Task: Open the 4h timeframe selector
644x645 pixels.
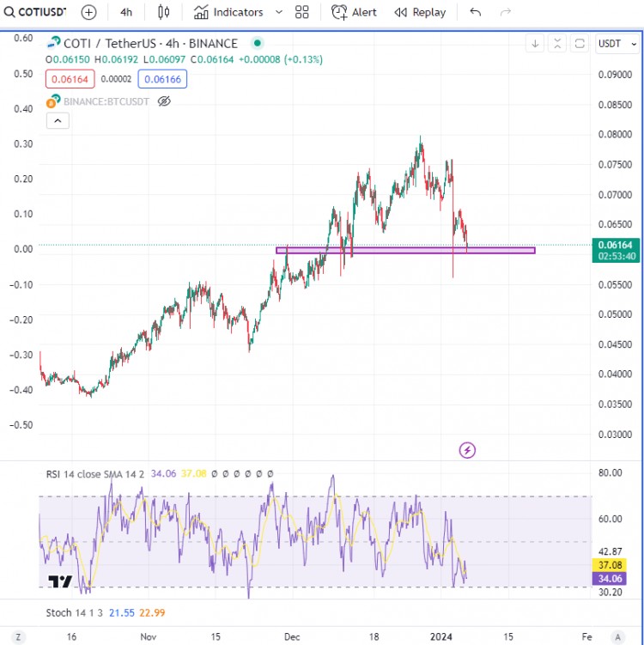Action: 126,13
